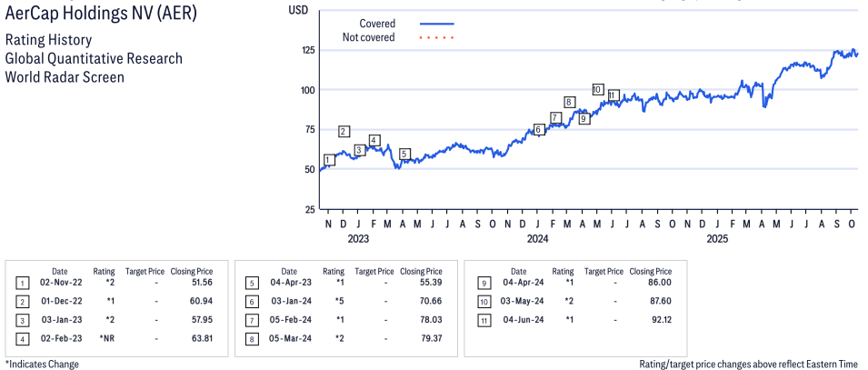Click chart marker 10 above the price line
The height and width of the screenshot is (370, 868).
click(x=597, y=89)
